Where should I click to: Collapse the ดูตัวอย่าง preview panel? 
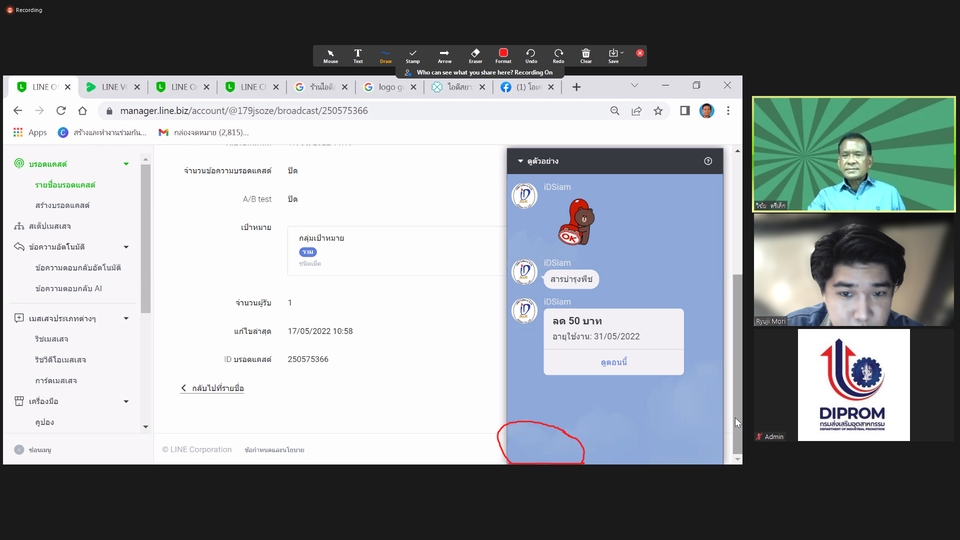(x=520, y=161)
